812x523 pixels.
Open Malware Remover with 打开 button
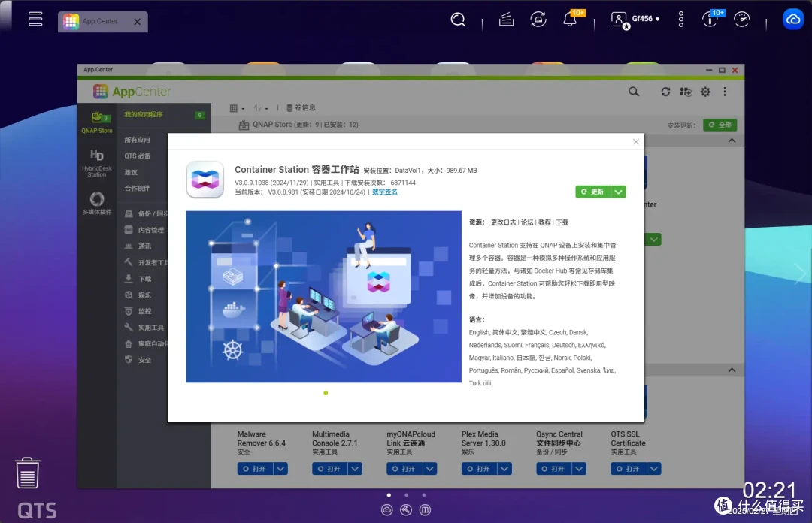pos(256,469)
